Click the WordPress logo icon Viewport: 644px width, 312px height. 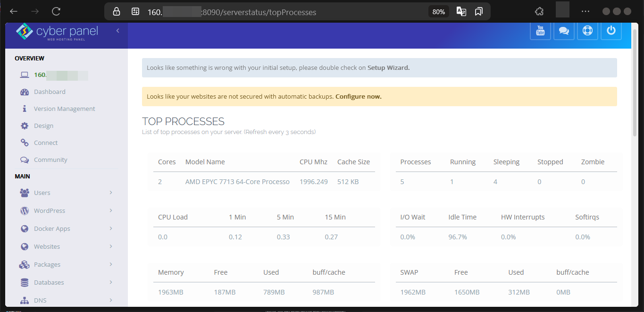click(25, 211)
